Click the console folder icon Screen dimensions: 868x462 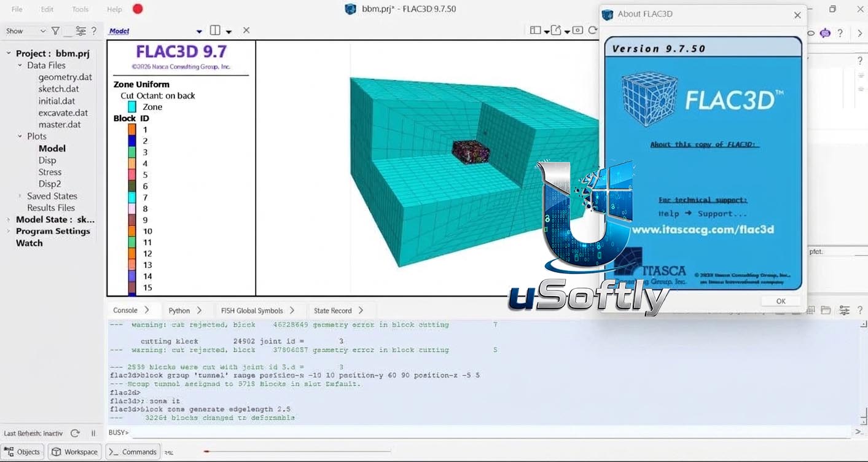tap(826, 310)
